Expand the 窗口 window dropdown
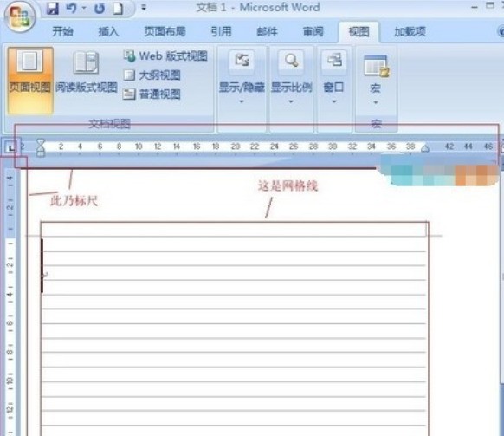 [334, 77]
